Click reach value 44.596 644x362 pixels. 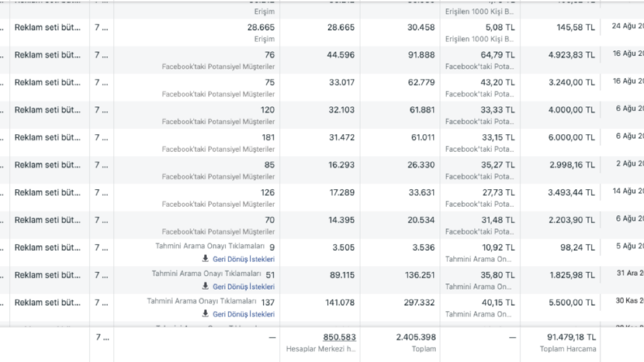pos(341,55)
